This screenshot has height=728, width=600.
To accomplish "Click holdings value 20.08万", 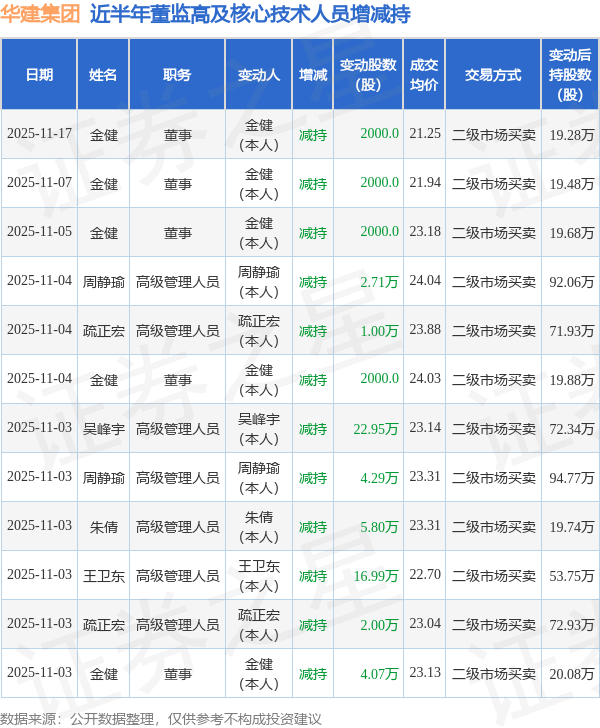I will pyautogui.click(x=572, y=674).
